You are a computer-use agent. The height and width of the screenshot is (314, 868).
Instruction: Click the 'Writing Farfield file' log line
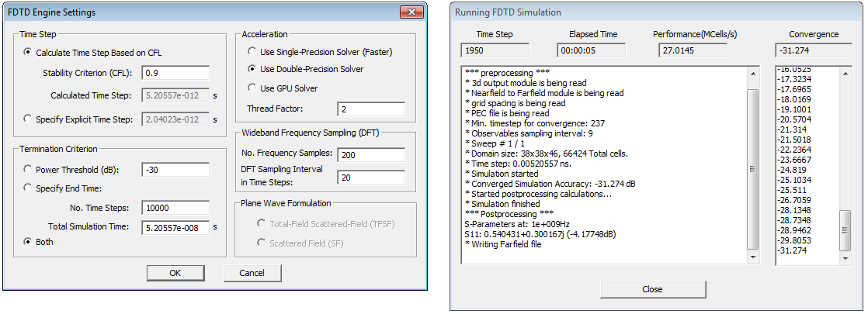pos(503,243)
